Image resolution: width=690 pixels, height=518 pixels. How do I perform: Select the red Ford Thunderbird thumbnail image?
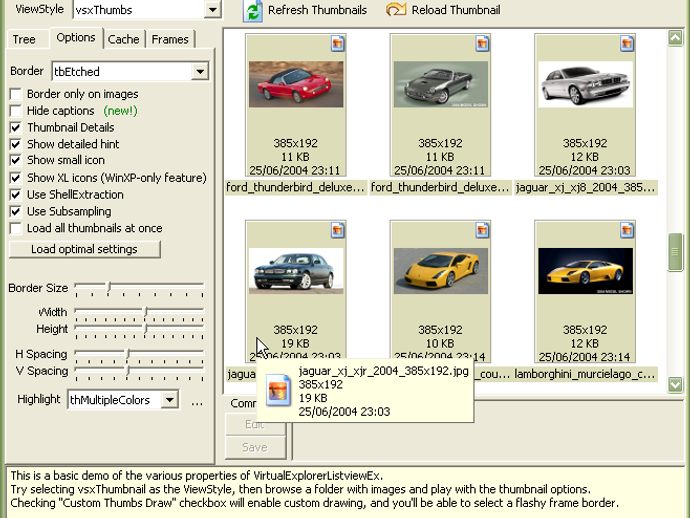click(296, 84)
